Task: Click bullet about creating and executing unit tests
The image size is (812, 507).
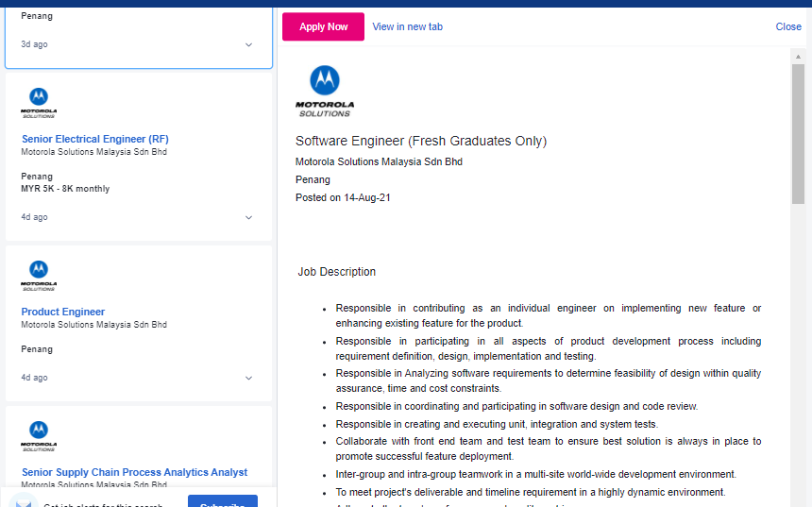Action: click(497, 424)
